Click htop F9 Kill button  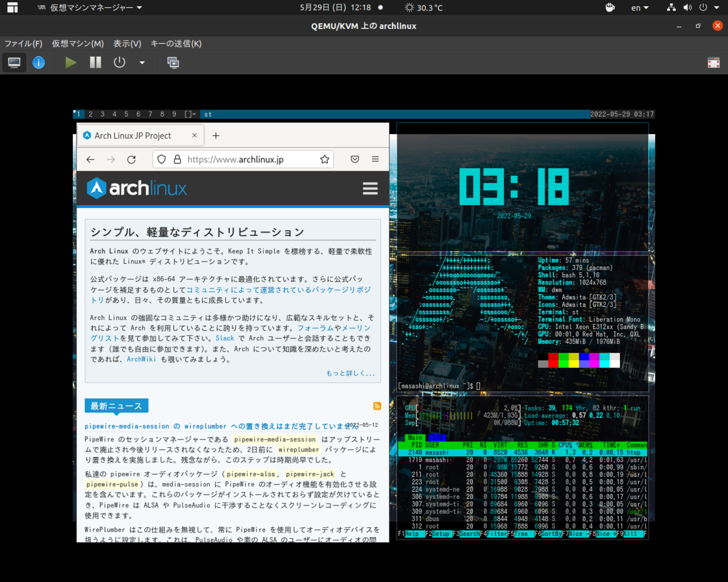click(629, 534)
